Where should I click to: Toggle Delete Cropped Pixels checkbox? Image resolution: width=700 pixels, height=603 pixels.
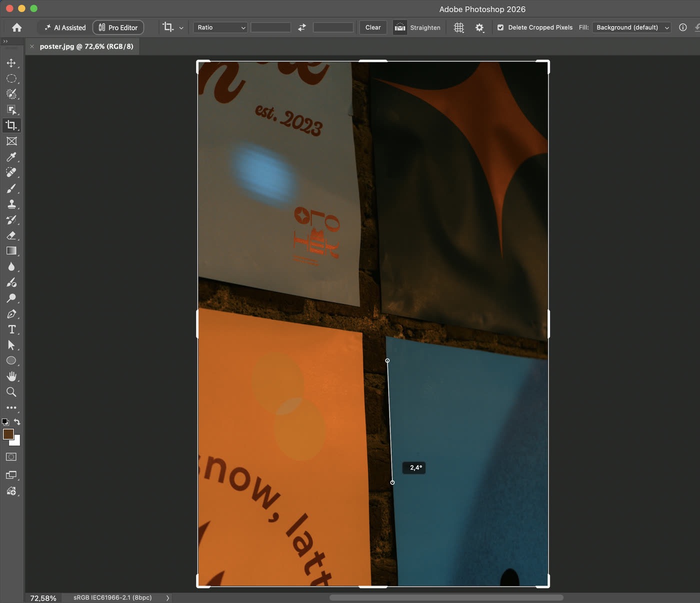pyautogui.click(x=500, y=27)
